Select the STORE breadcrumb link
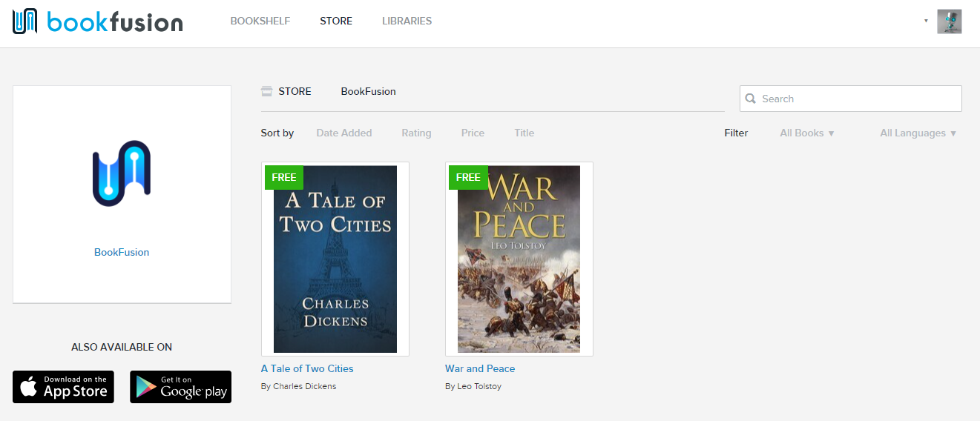The height and width of the screenshot is (421, 980). [x=295, y=91]
